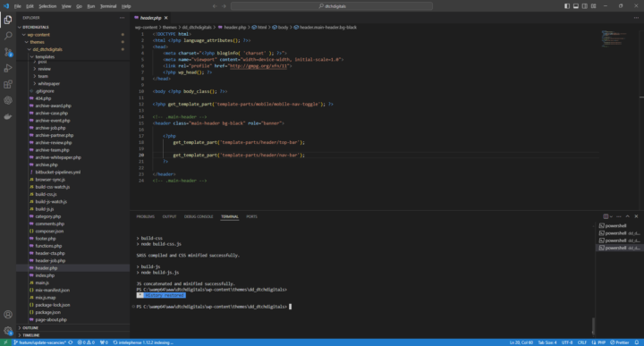Click the Prettier status item
The height and width of the screenshot is (346, 644).
(620, 342)
